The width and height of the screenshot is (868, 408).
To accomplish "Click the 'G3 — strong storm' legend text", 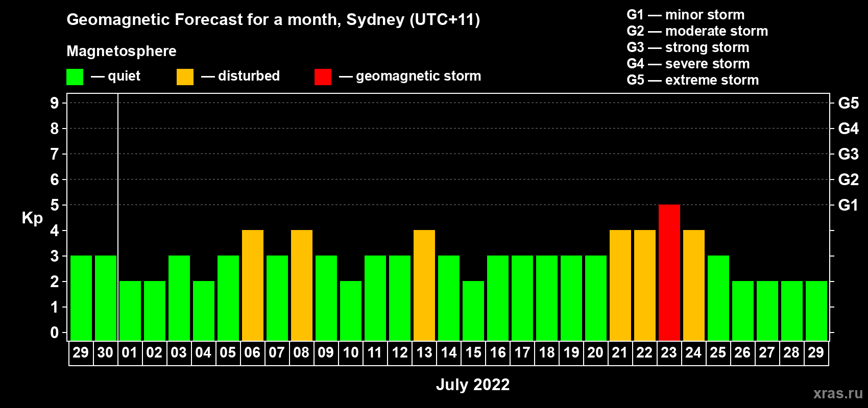I will 688,47.
